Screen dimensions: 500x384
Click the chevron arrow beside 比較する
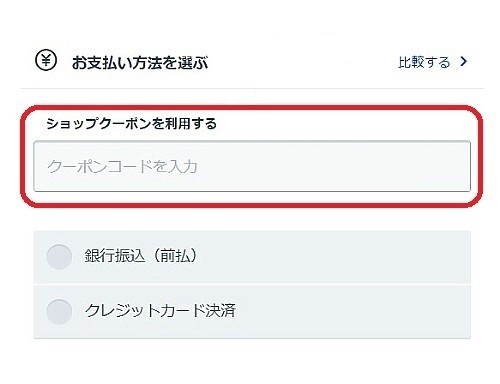(463, 62)
